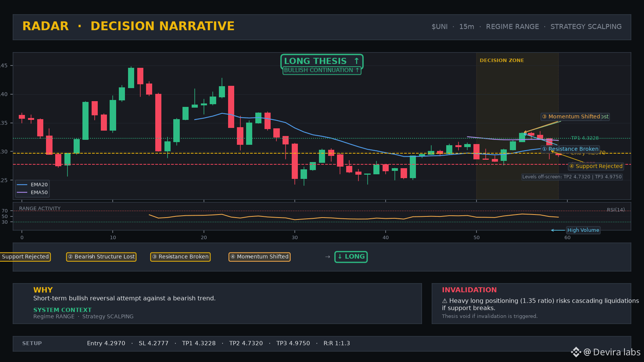Image resolution: width=644 pixels, height=362 pixels.
Task: Click the TP1 4.3228 label on the chart line
Action: point(585,138)
